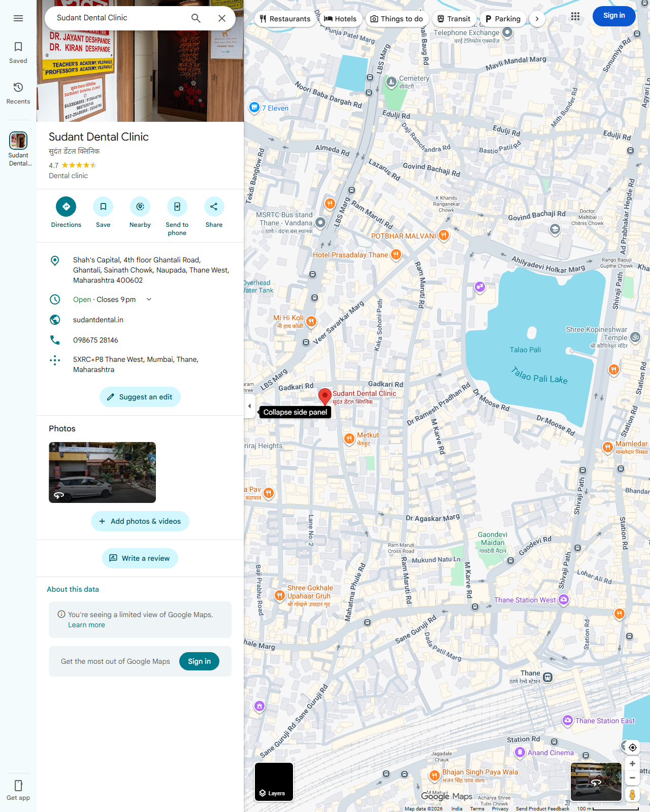The image size is (650, 812).
Task: Filter map by Parking
Action: coord(503,19)
